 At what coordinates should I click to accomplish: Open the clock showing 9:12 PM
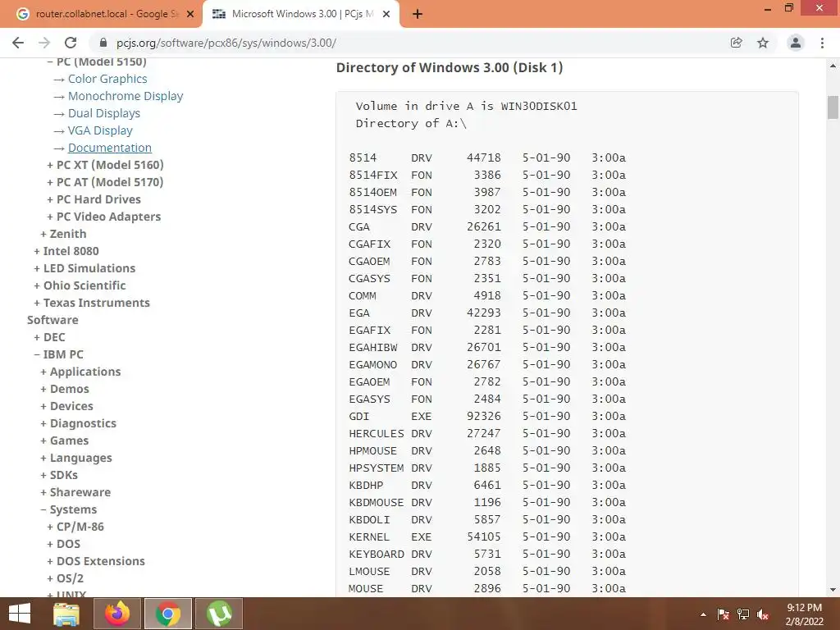[x=804, y=614]
